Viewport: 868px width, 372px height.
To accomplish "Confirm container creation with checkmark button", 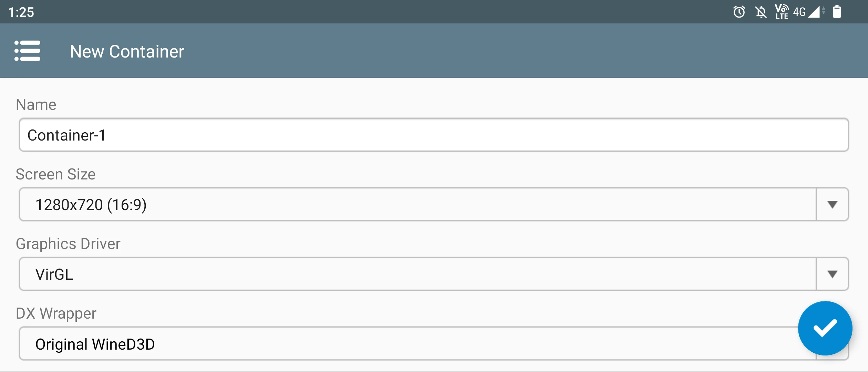I will tap(825, 328).
